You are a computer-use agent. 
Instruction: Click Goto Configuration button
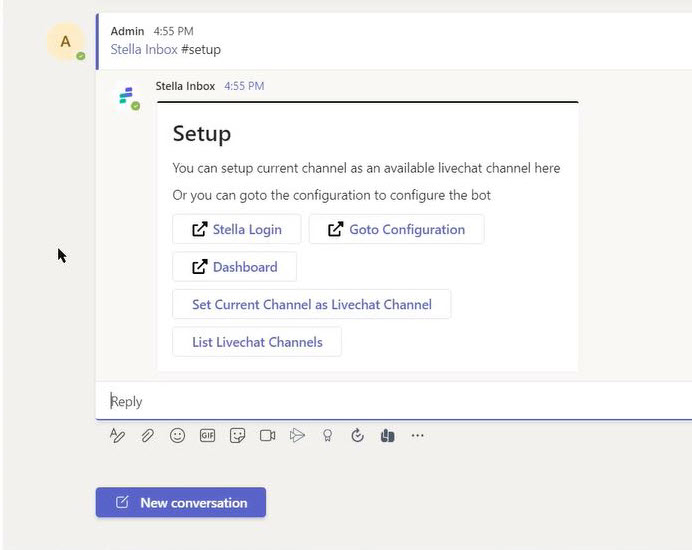tap(396, 229)
